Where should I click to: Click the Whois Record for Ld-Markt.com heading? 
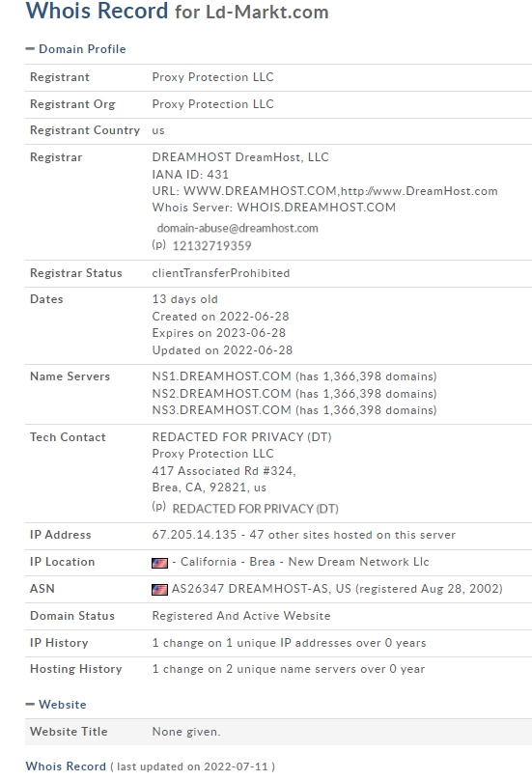click(177, 11)
